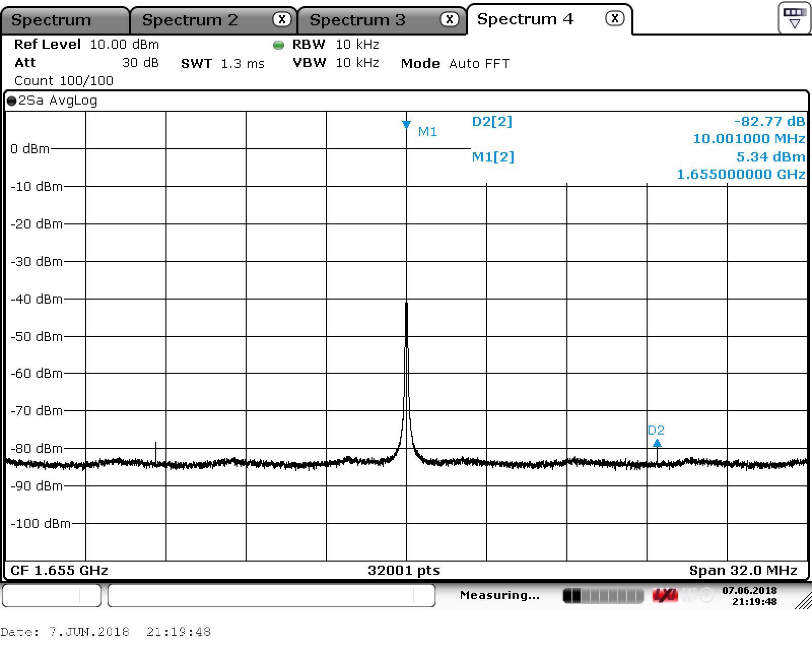
Task: Select the M1 marker triangle on the peak
Action: pyautogui.click(x=406, y=124)
